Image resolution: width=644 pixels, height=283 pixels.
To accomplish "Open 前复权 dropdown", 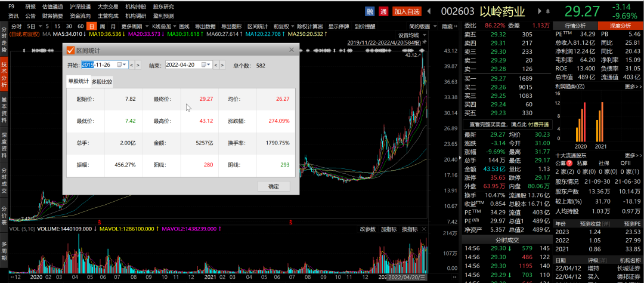I will (283, 26).
